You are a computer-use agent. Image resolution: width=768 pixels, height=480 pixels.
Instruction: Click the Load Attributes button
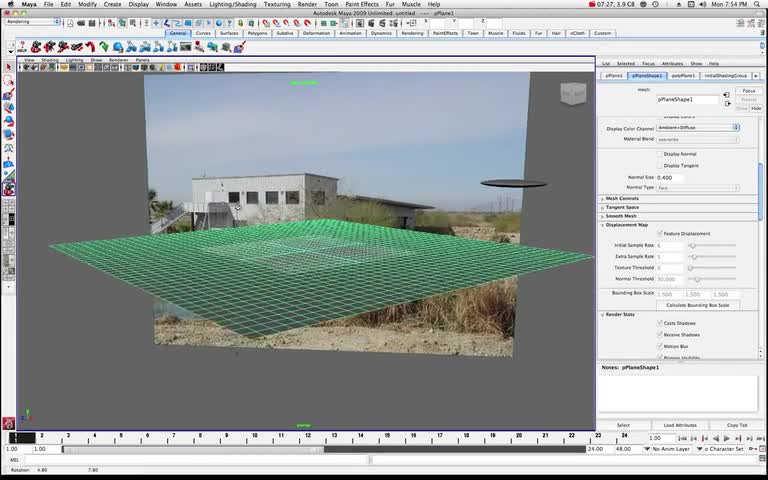coord(680,425)
